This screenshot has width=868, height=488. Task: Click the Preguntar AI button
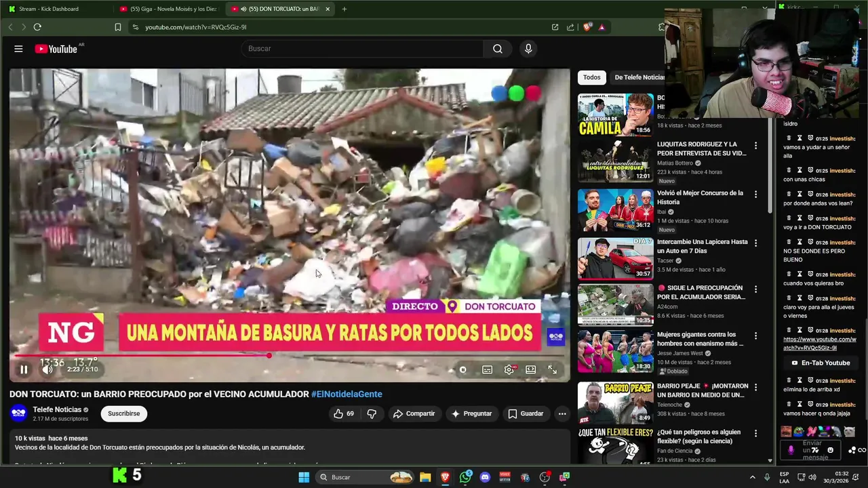[471, 413]
